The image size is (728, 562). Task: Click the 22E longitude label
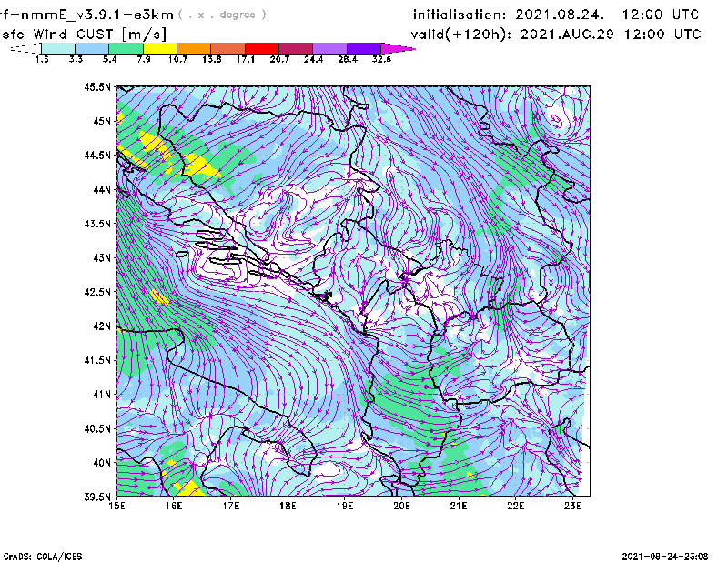pos(516,506)
